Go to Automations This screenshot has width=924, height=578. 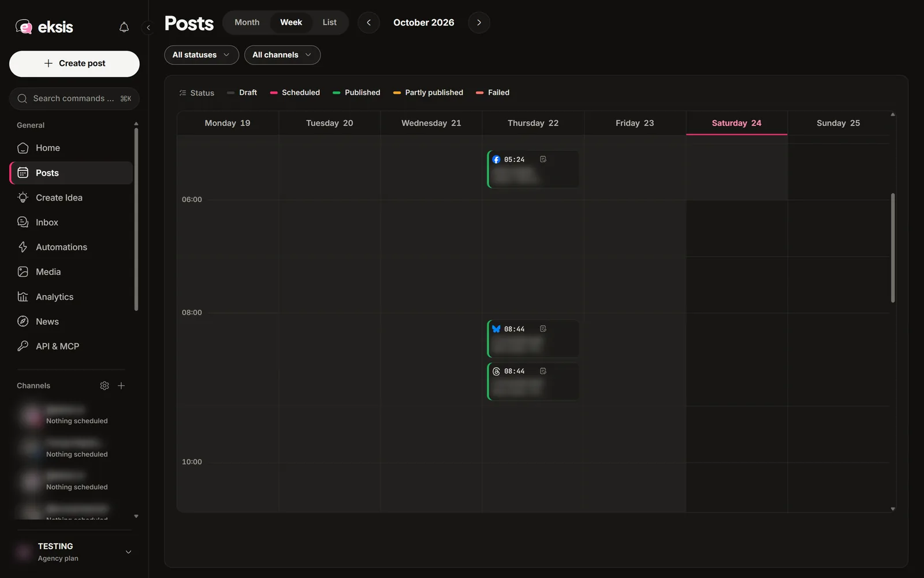coord(71,247)
